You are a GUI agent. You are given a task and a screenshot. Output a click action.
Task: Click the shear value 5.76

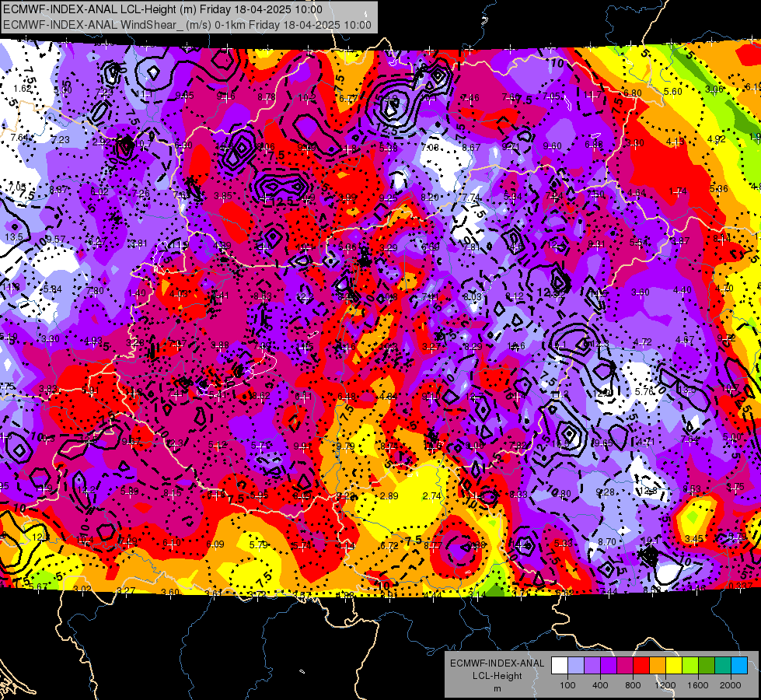click(644, 391)
